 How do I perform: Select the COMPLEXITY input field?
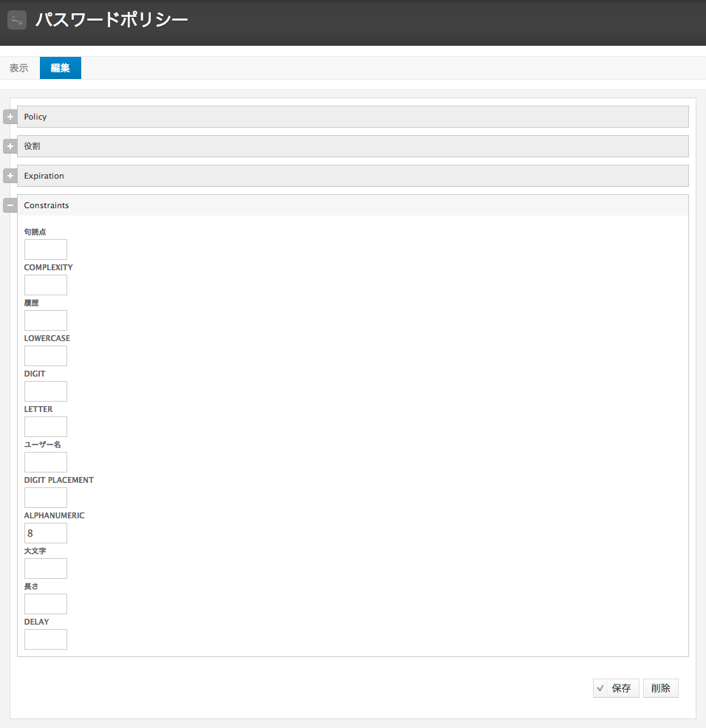[x=45, y=284]
